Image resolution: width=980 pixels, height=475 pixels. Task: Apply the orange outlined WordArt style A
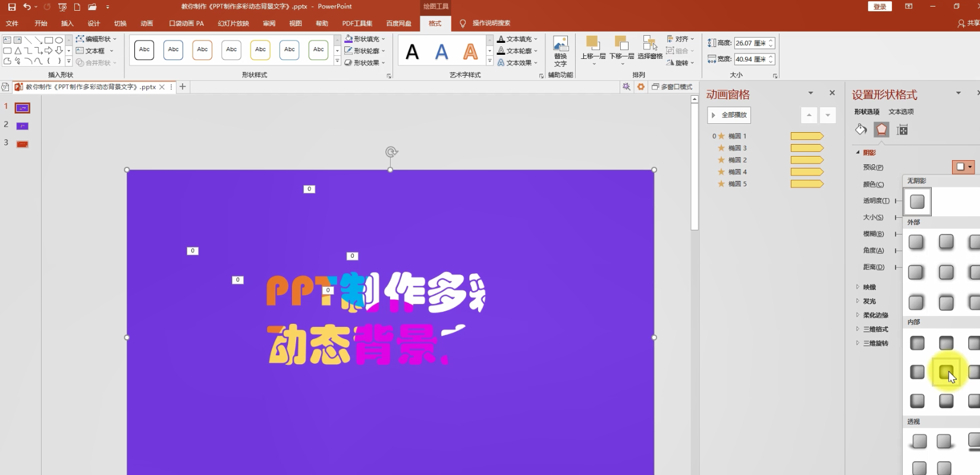click(x=470, y=52)
